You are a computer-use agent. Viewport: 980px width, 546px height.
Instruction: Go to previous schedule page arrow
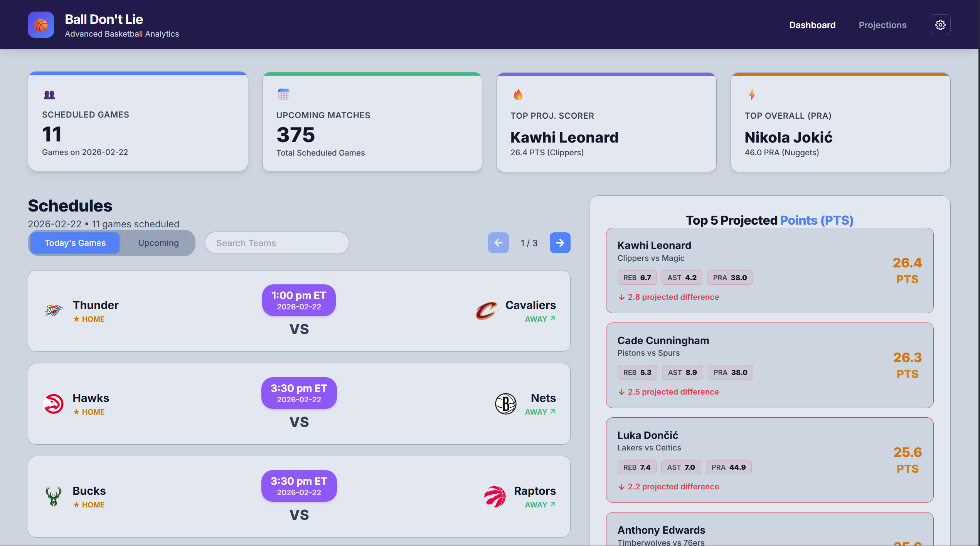click(x=498, y=243)
